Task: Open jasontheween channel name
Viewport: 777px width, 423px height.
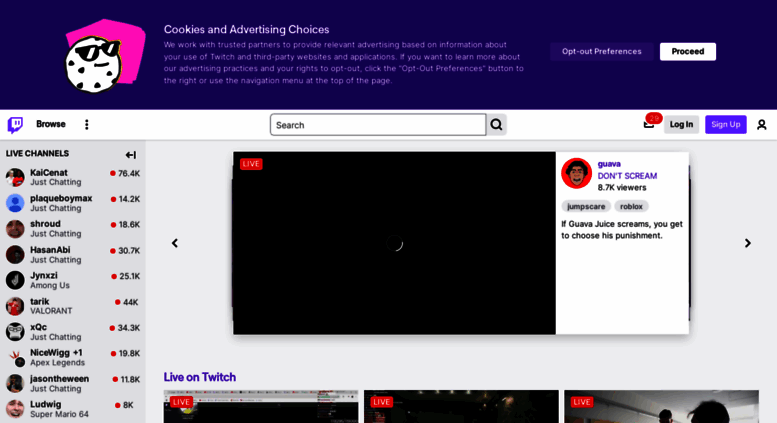Action: [x=59, y=379]
